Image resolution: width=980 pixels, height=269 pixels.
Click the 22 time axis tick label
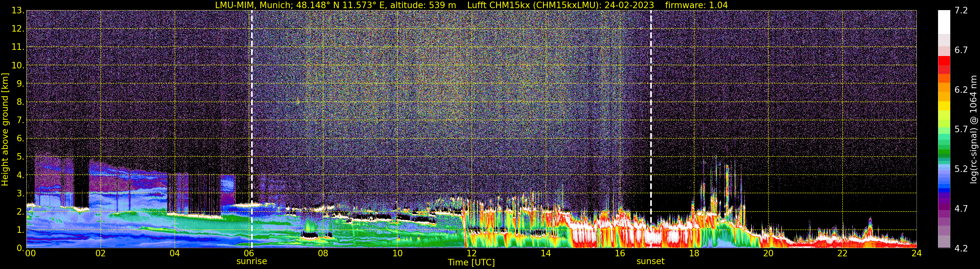[x=842, y=253]
